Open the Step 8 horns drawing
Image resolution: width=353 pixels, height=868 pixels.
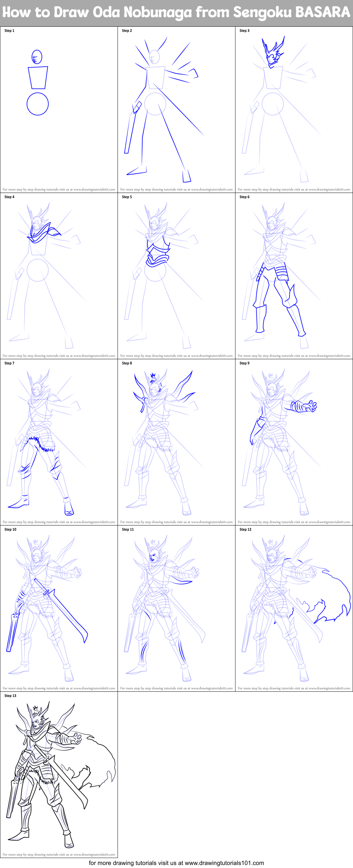tap(176, 442)
